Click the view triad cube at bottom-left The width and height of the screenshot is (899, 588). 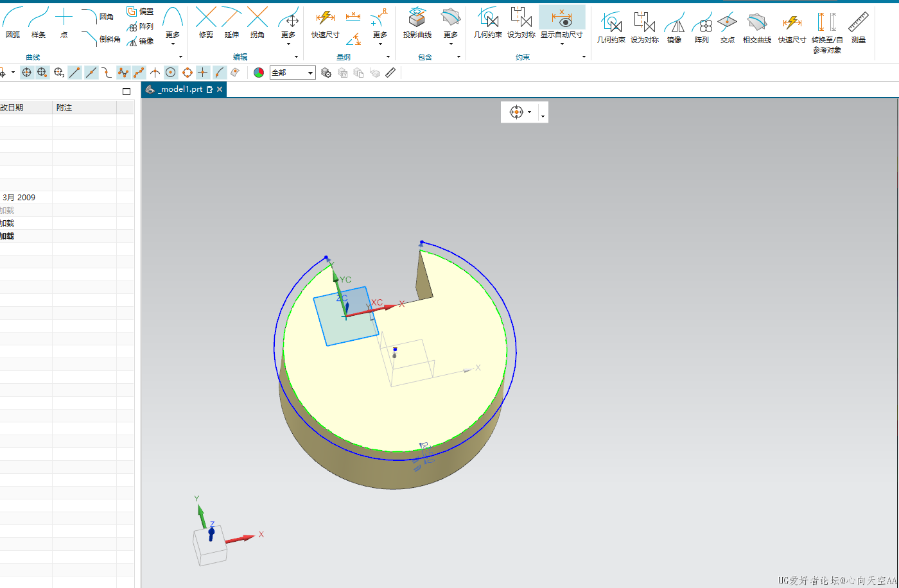click(210, 546)
